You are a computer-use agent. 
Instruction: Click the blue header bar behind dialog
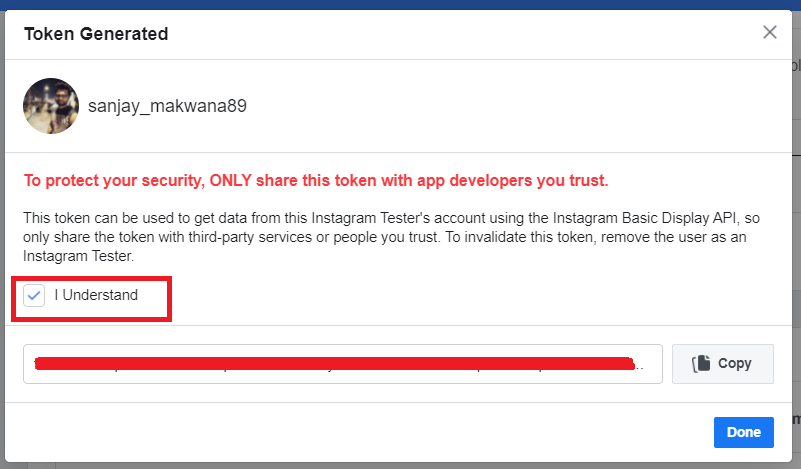click(x=400, y=4)
